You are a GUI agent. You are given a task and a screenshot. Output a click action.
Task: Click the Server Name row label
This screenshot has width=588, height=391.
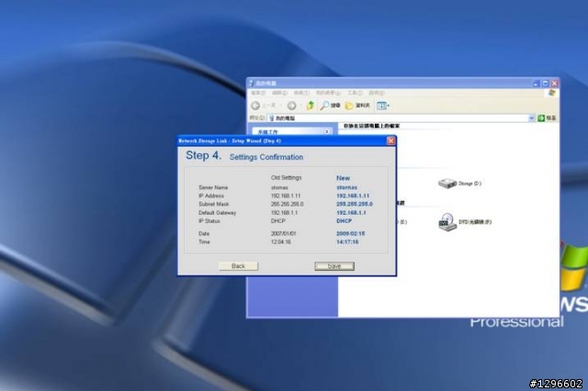(x=213, y=187)
